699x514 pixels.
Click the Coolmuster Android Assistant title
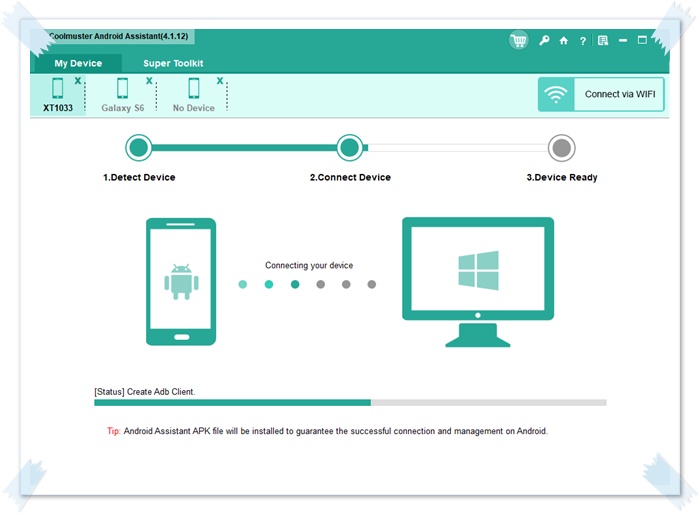click(119, 36)
